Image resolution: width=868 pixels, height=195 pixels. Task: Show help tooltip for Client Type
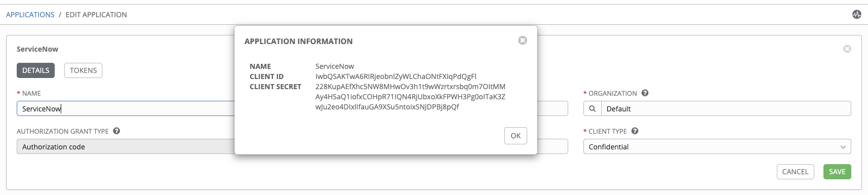coord(635,131)
